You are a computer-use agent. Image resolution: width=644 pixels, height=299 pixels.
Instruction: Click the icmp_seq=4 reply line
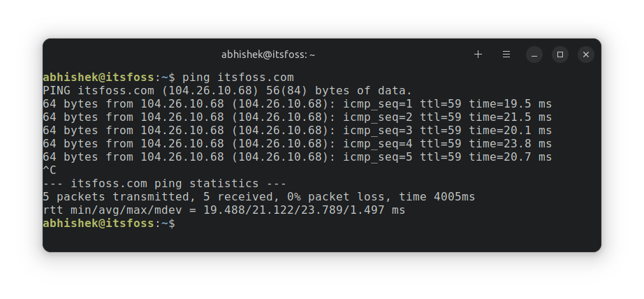pyautogui.click(x=297, y=143)
